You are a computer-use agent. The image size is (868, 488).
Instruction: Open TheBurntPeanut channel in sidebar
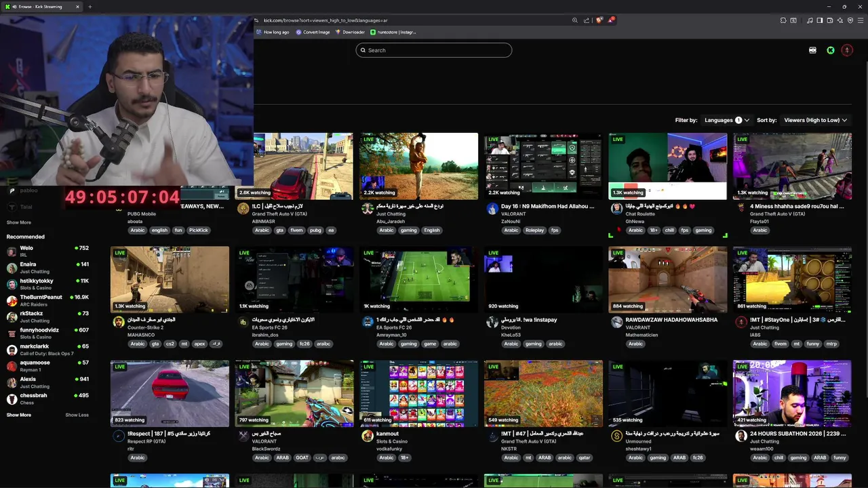(x=47, y=300)
